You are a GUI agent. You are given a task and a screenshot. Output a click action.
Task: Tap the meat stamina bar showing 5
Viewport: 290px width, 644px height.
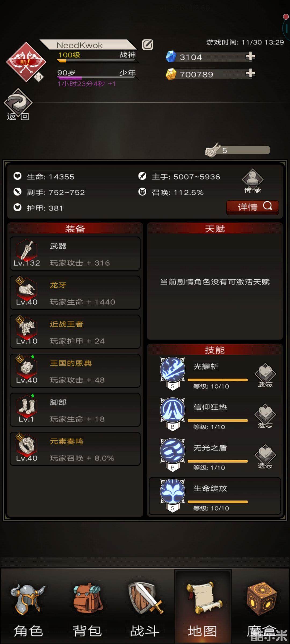[x=238, y=150]
